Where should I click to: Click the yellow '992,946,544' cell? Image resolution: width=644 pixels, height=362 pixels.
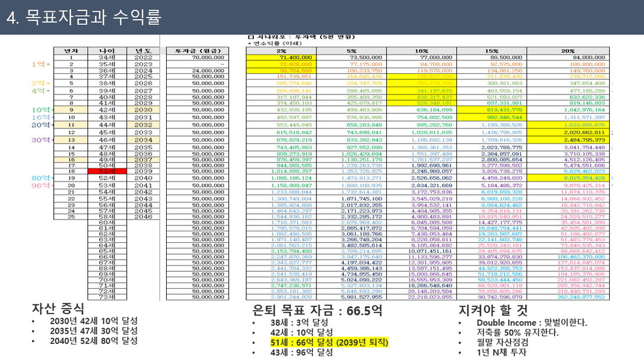[492, 117]
